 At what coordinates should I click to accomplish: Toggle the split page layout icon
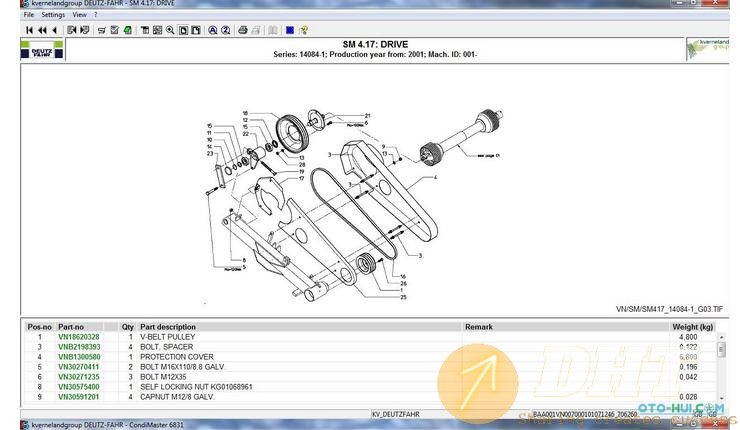196,30
